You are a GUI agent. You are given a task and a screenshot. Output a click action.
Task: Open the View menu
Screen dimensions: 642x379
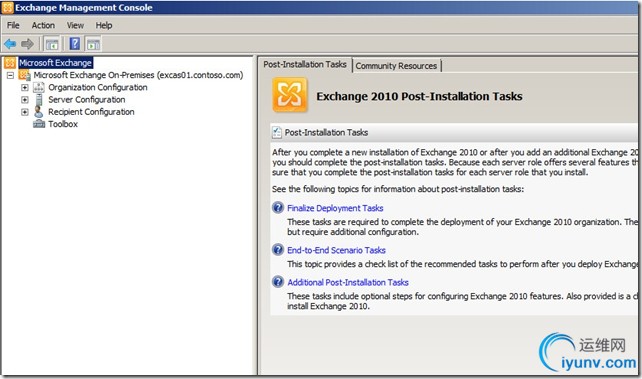[75, 25]
